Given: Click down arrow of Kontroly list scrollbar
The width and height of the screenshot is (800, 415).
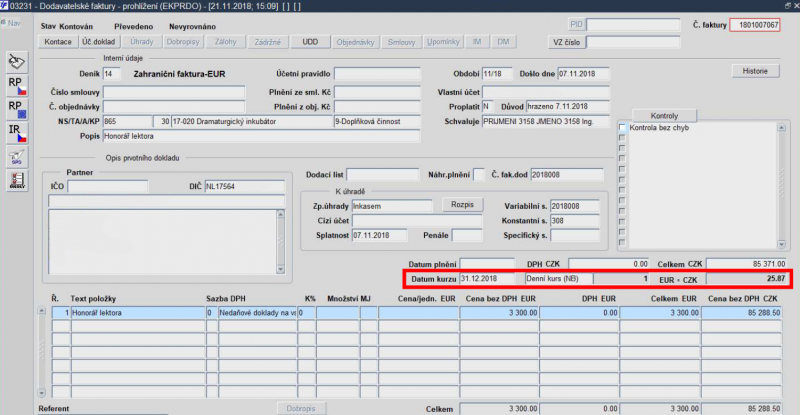Looking at the screenshot, I should click(781, 245).
